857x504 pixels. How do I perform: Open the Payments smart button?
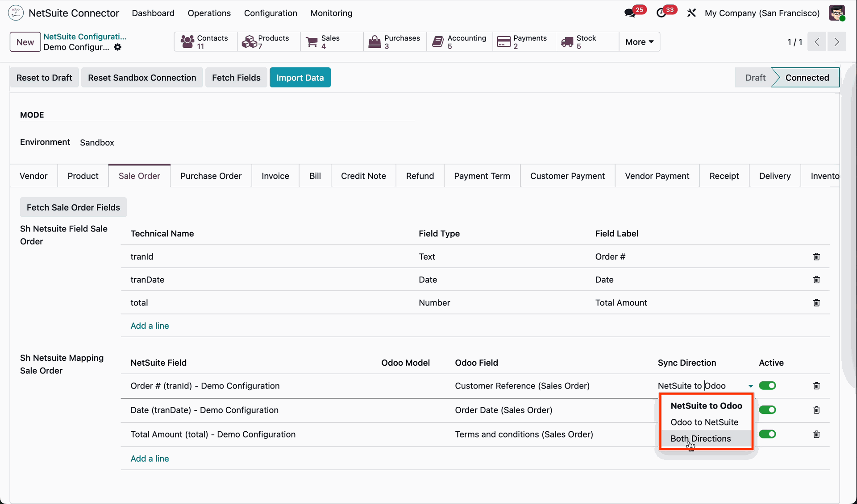pos(524,42)
